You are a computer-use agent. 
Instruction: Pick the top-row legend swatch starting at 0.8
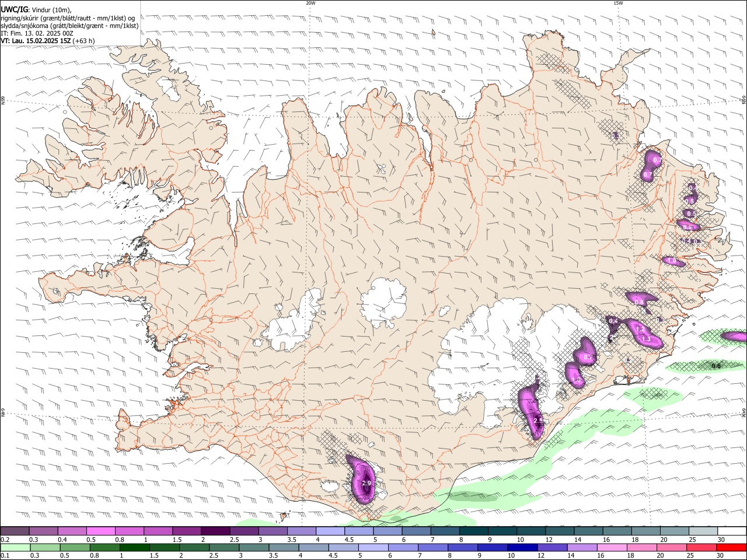pos(129,531)
